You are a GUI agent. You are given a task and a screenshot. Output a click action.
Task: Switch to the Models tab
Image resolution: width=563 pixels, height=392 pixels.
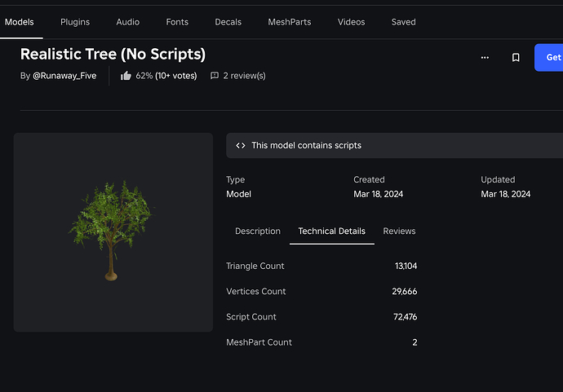click(x=20, y=22)
